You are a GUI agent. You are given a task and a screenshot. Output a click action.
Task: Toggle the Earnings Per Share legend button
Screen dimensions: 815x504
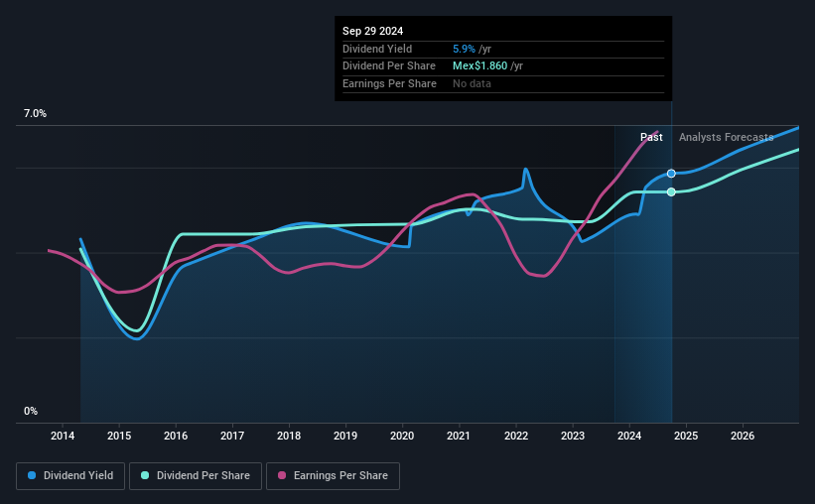click(x=334, y=476)
